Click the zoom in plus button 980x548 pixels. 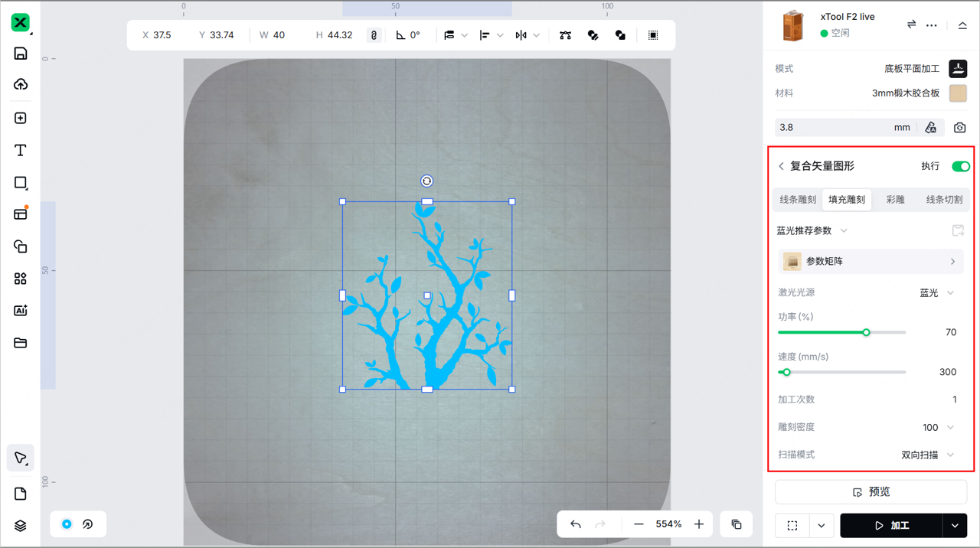pyautogui.click(x=699, y=524)
